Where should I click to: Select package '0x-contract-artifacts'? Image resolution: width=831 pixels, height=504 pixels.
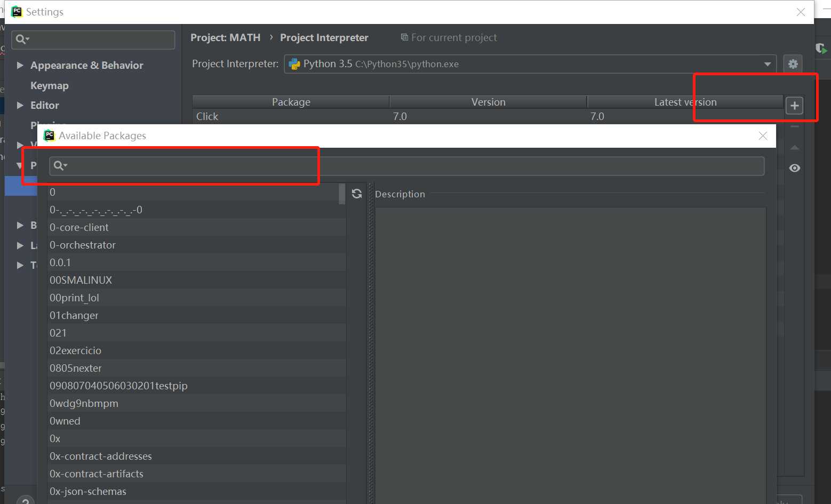click(197, 474)
